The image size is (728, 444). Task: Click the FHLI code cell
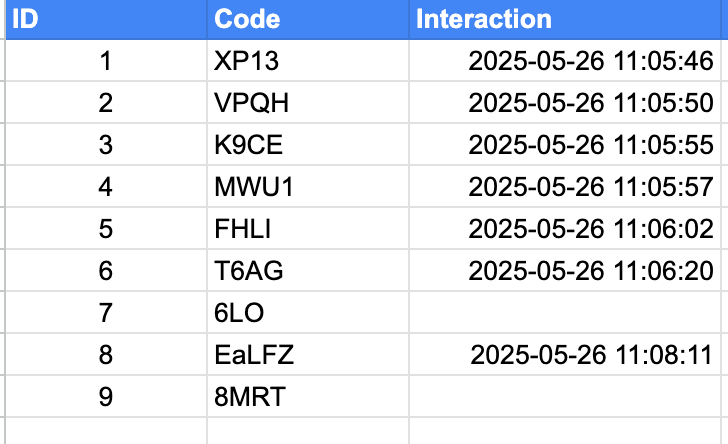[x=308, y=229]
